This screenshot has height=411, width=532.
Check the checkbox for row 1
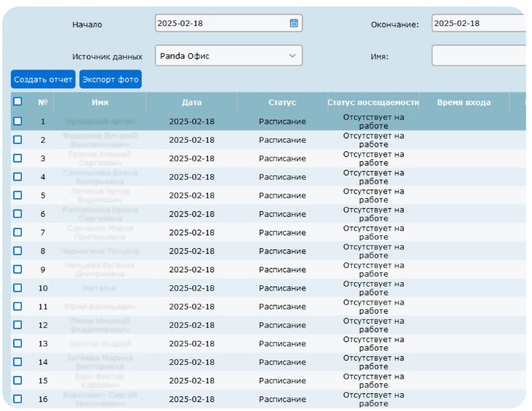18,121
